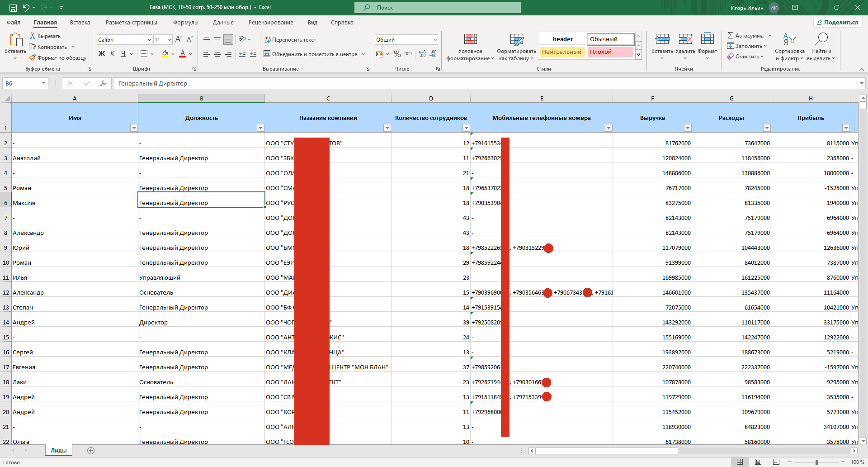Toggle Italic formatting (К)

pos(112,54)
